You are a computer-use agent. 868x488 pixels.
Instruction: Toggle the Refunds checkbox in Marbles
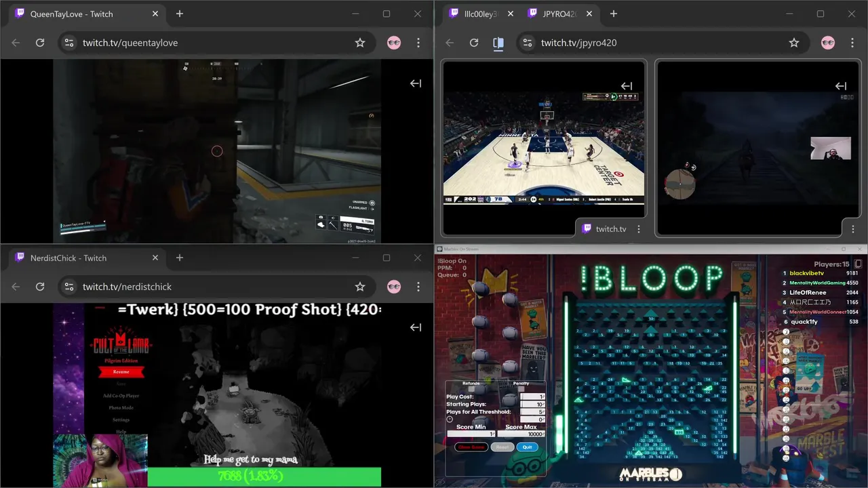471,389
